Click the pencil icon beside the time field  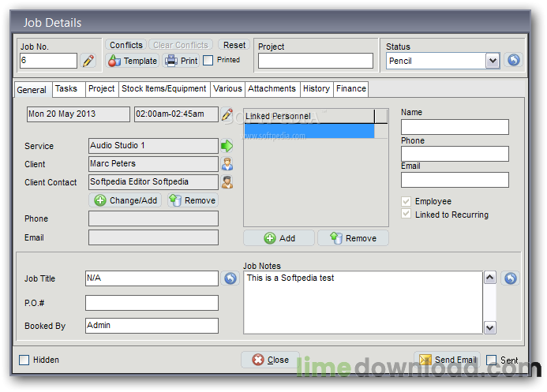227,114
